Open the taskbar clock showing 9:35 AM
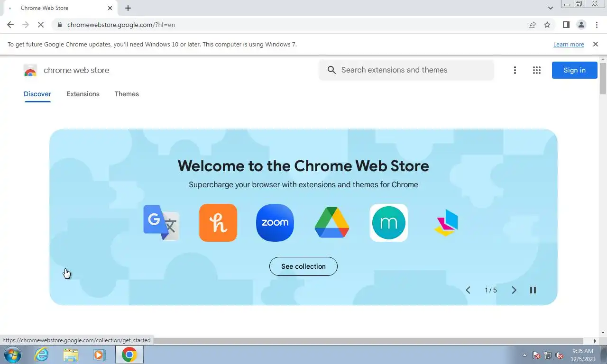This screenshot has height=364, width=607. click(x=583, y=355)
